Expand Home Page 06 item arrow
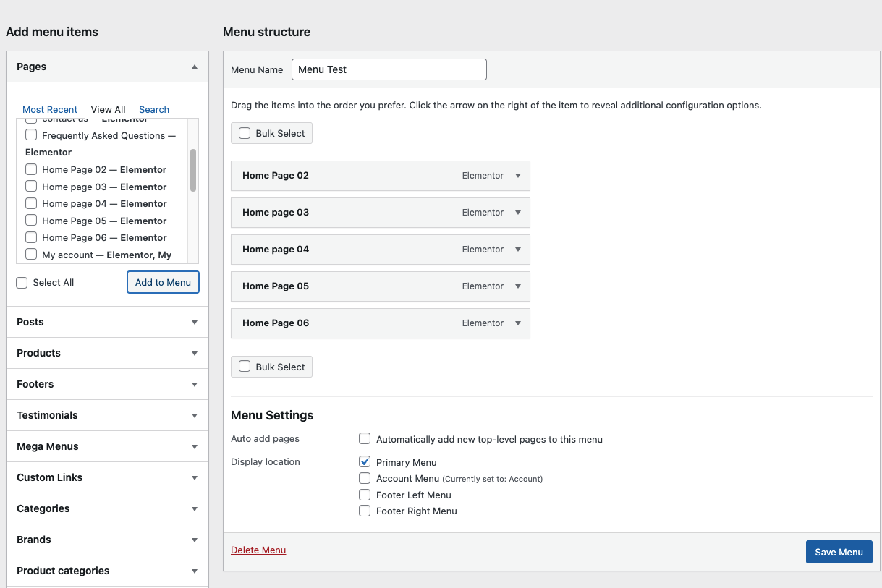This screenshot has height=588, width=882. point(518,323)
